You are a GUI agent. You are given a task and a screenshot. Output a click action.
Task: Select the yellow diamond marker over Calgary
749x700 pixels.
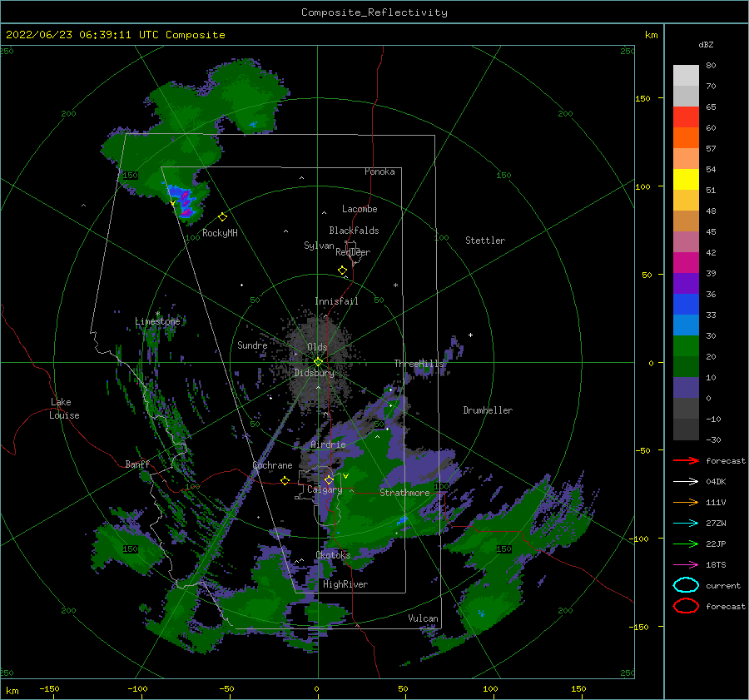coord(329,479)
